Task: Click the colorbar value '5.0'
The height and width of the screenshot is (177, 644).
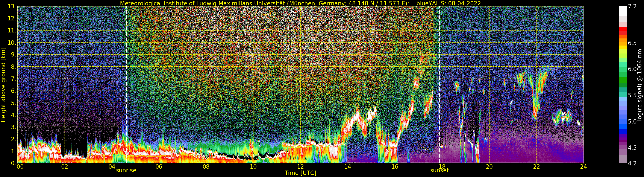Action: 632,121
